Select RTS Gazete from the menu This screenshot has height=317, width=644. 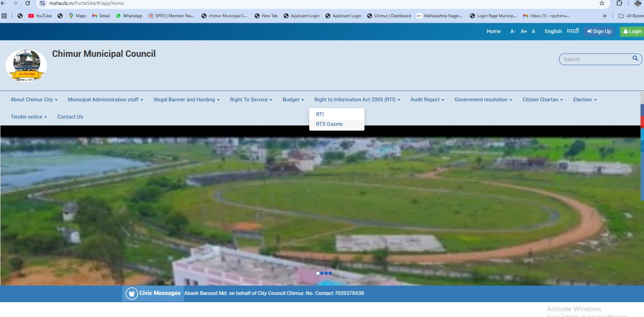[329, 124]
